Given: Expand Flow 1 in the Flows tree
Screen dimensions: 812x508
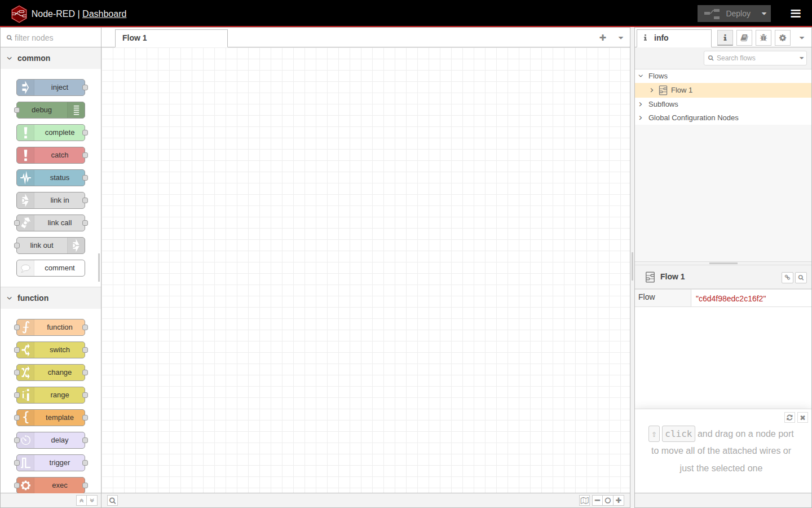Looking at the screenshot, I should (x=652, y=90).
